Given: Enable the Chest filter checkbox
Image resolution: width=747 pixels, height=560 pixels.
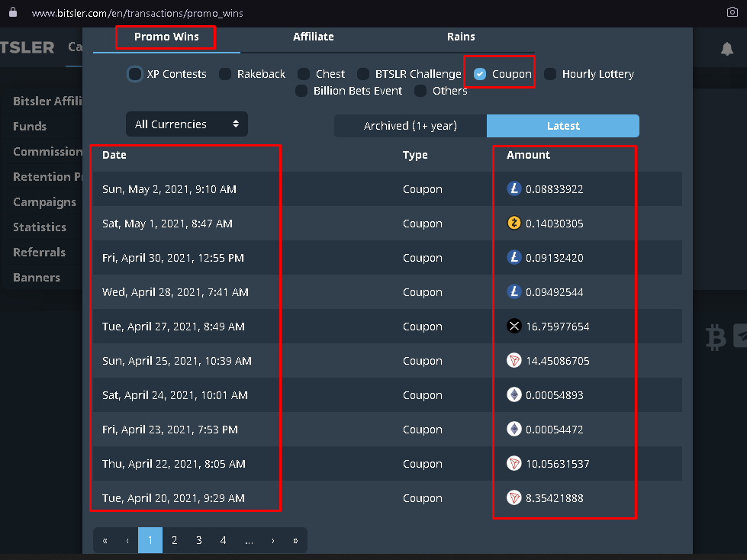Looking at the screenshot, I should pos(304,74).
